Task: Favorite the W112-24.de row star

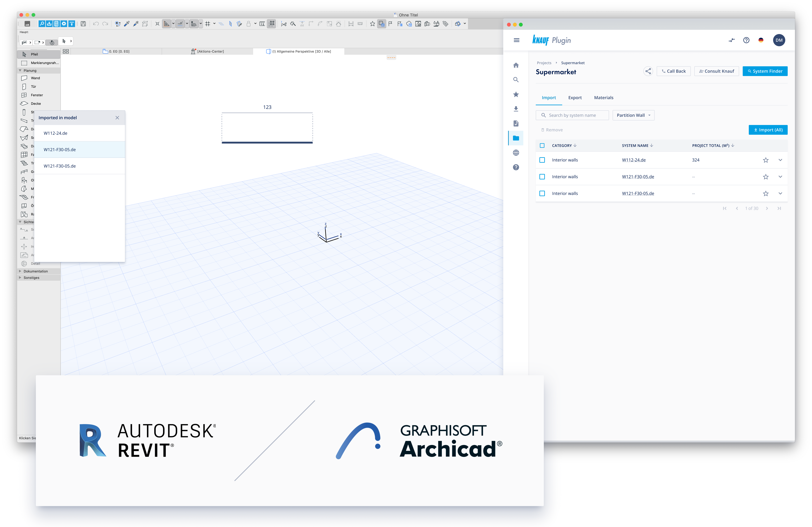Action: pyautogui.click(x=766, y=160)
